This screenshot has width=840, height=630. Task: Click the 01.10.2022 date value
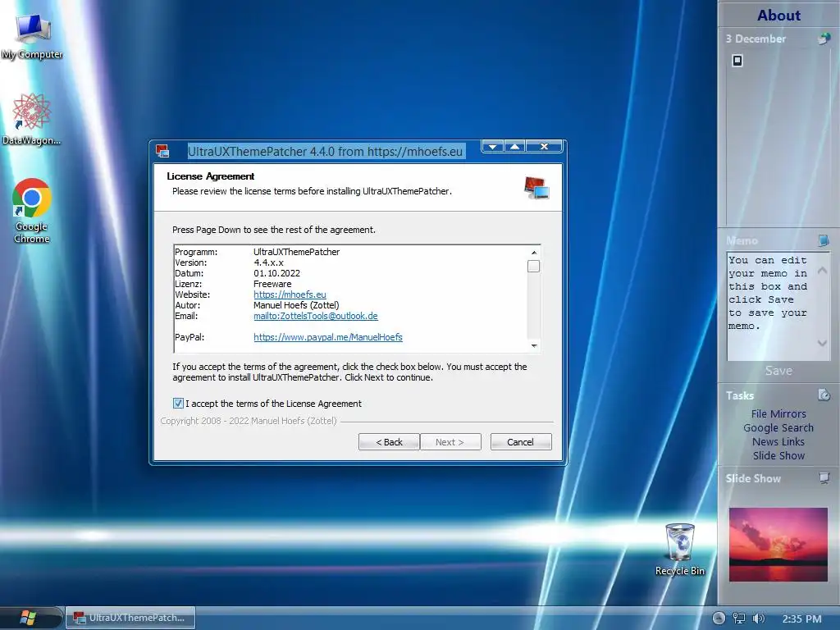pos(277,273)
